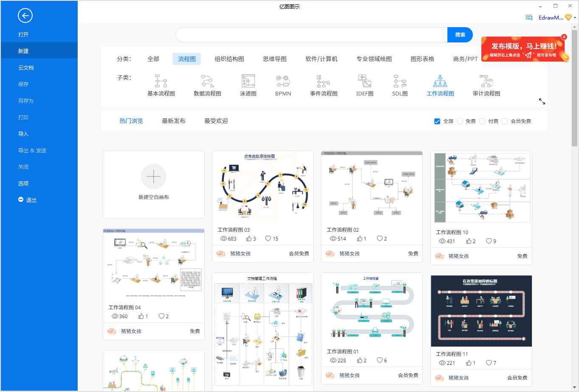Click the 发布模版,马上赚钱 banner
The image size is (579, 392).
point(523,50)
